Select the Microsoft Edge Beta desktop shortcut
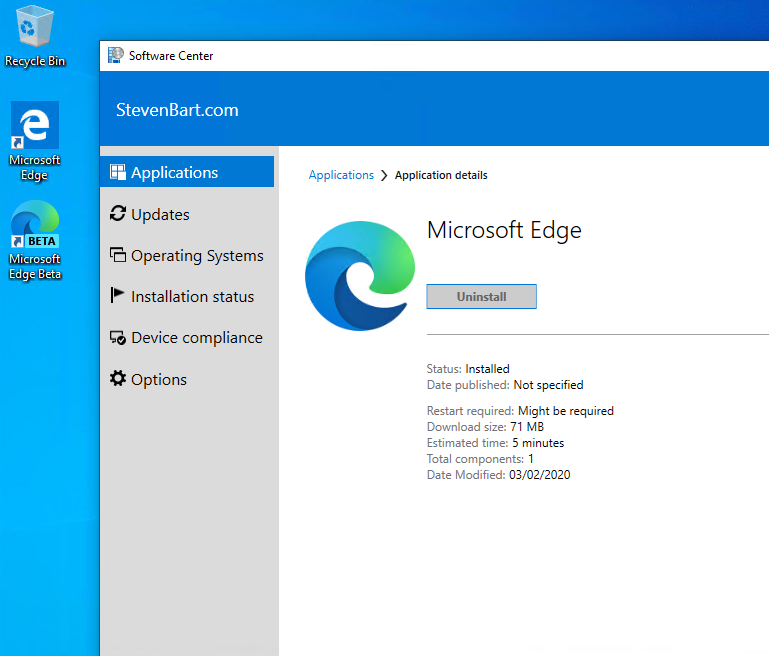Screen dimensions: 769x656 point(34,240)
